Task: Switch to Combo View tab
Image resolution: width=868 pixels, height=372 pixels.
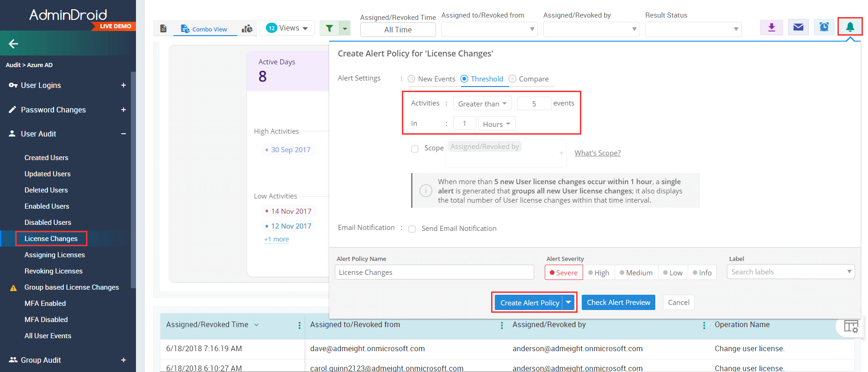Action: click(x=204, y=29)
